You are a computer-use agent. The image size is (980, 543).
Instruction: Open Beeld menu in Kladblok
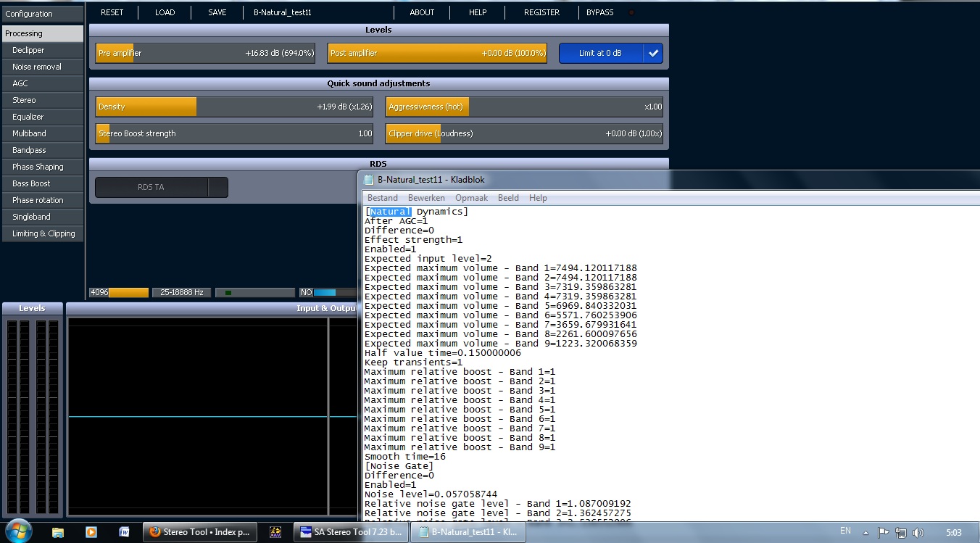point(508,198)
